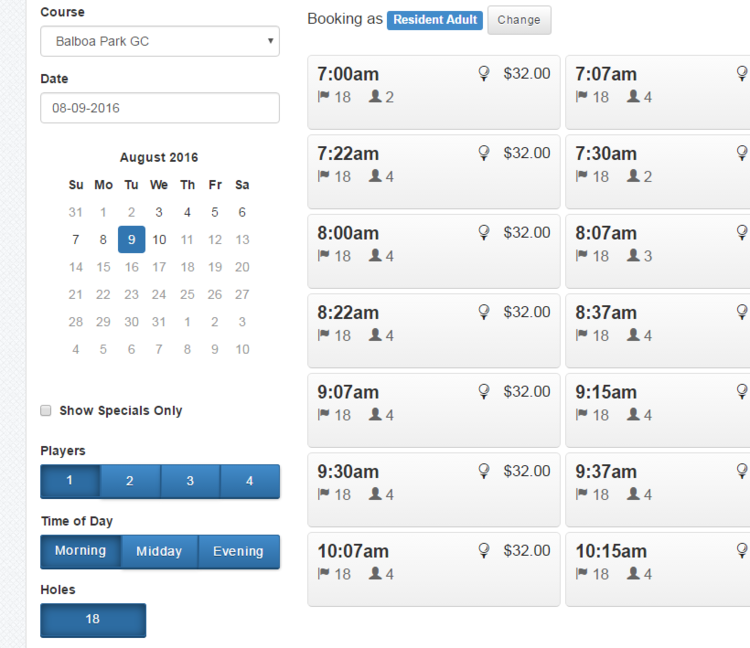Switch time of day to Midday
Image resolution: width=750 pixels, height=648 pixels.
pos(159,551)
